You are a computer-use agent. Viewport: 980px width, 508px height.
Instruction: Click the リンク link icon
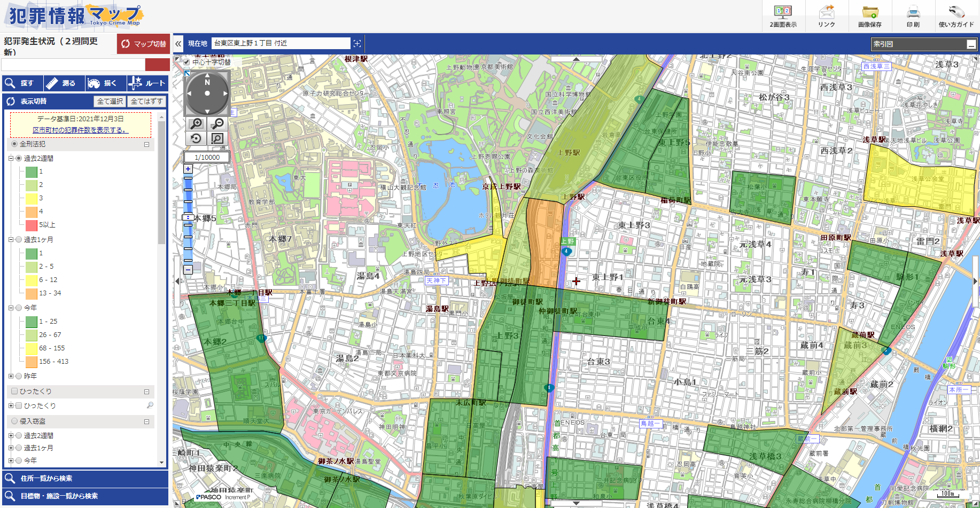coord(826,16)
